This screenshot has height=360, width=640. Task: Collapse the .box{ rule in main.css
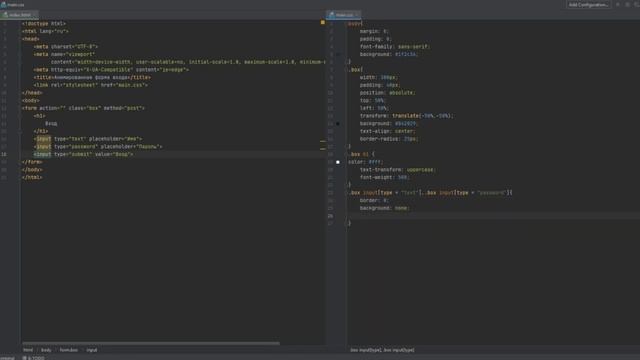pyautogui.click(x=347, y=70)
